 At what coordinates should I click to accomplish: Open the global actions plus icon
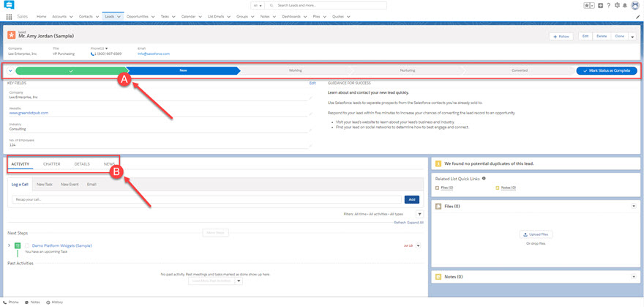[x=600, y=5]
